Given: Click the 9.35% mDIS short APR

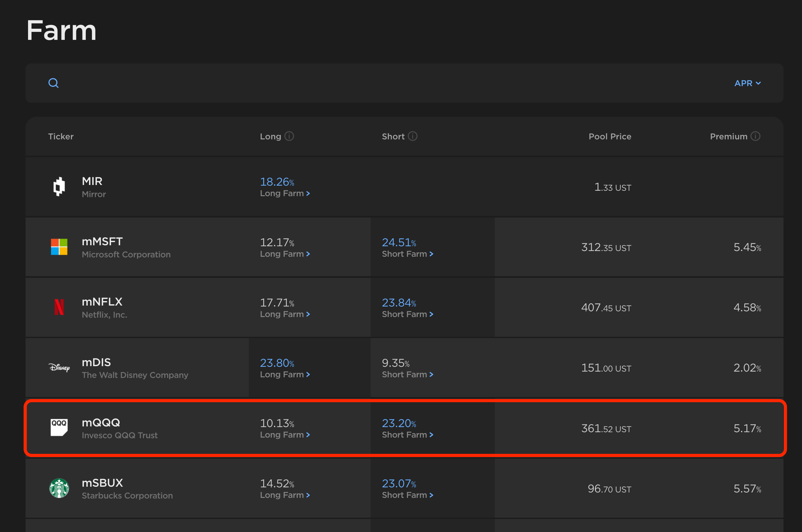Looking at the screenshot, I should [x=396, y=363].
